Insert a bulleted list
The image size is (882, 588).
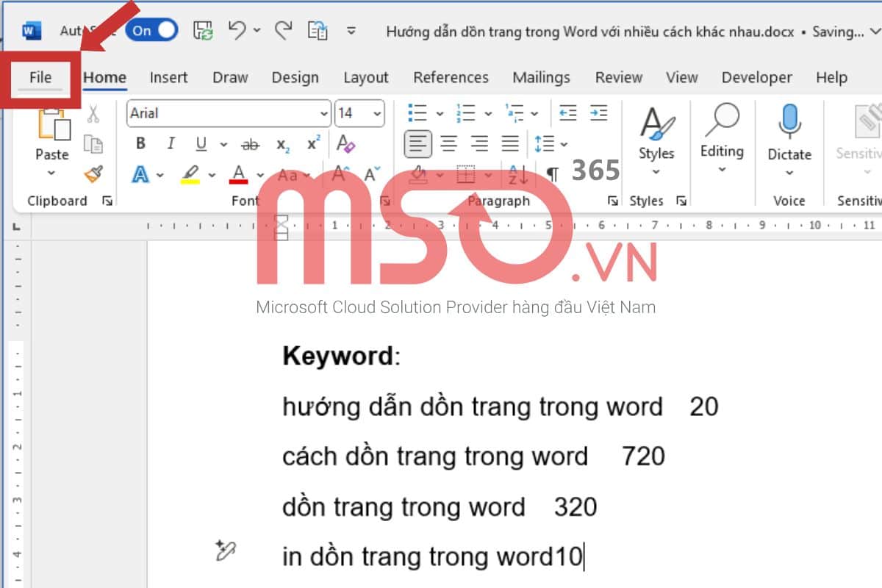click(417, 113)
